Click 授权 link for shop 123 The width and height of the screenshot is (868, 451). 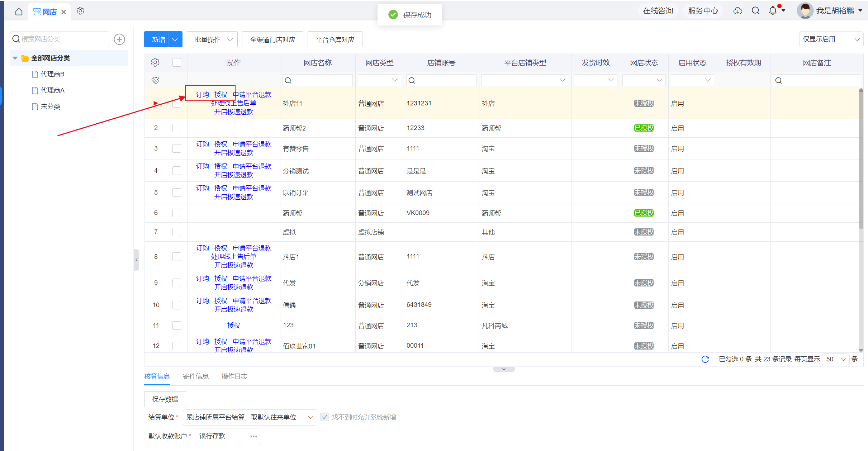[x=234, y=326]
